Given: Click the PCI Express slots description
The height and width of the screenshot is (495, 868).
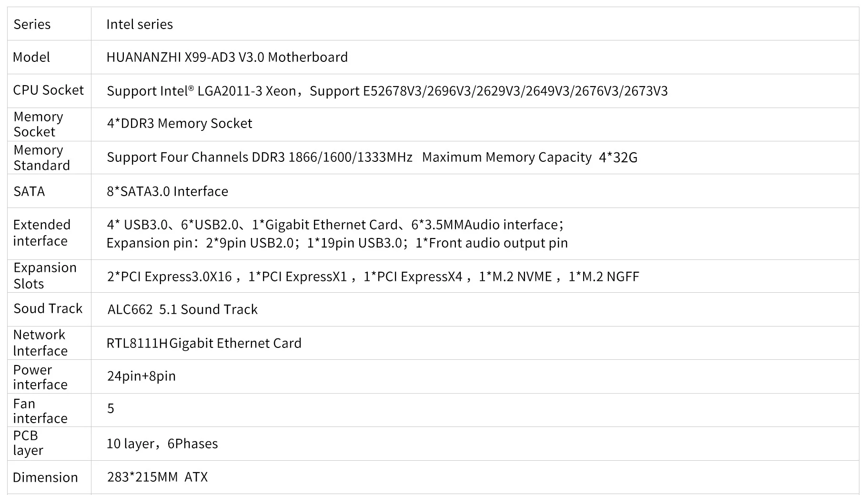Looking at the screenshot, I should (x=373, y=277).
